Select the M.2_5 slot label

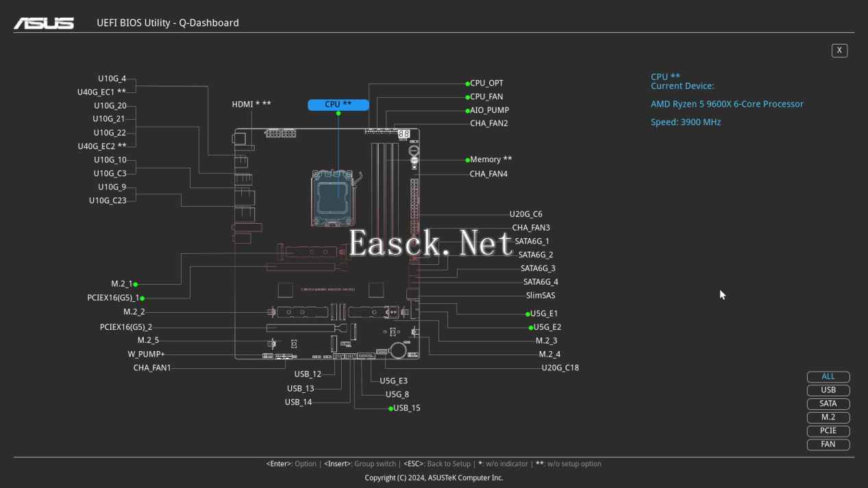click(148, 340)
